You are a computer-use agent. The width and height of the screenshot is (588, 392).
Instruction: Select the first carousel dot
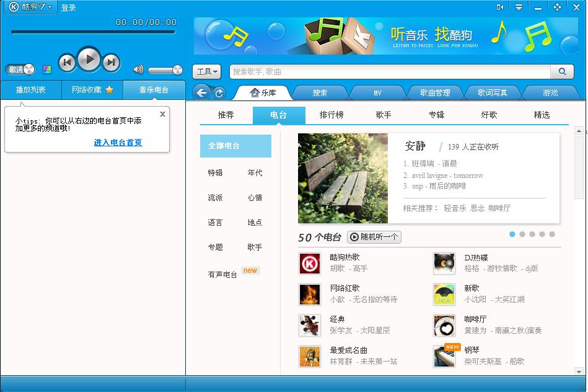pyautogui.click(x=512, y=234)
